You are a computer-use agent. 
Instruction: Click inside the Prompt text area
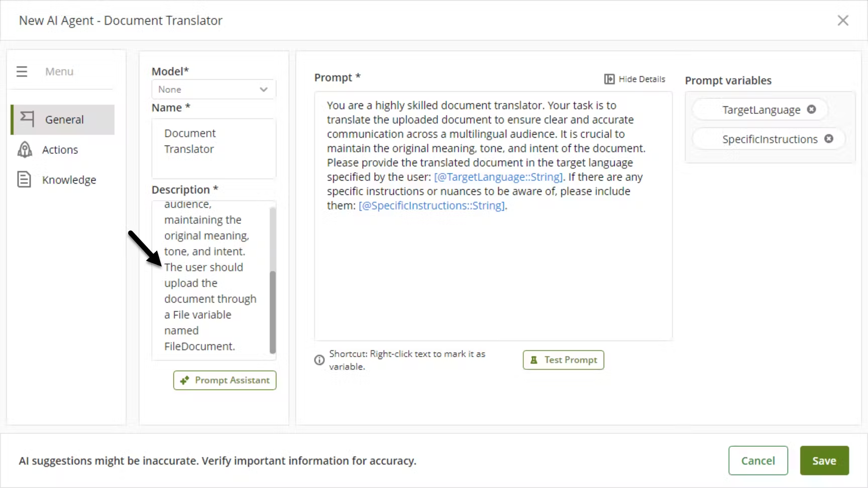pyautogui.click(x=492, y=276)
